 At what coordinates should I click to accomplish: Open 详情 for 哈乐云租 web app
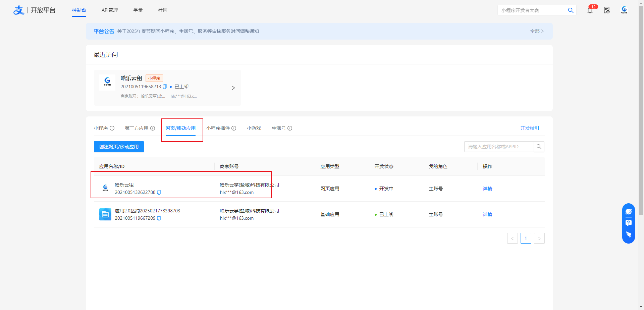pos(487,189)
